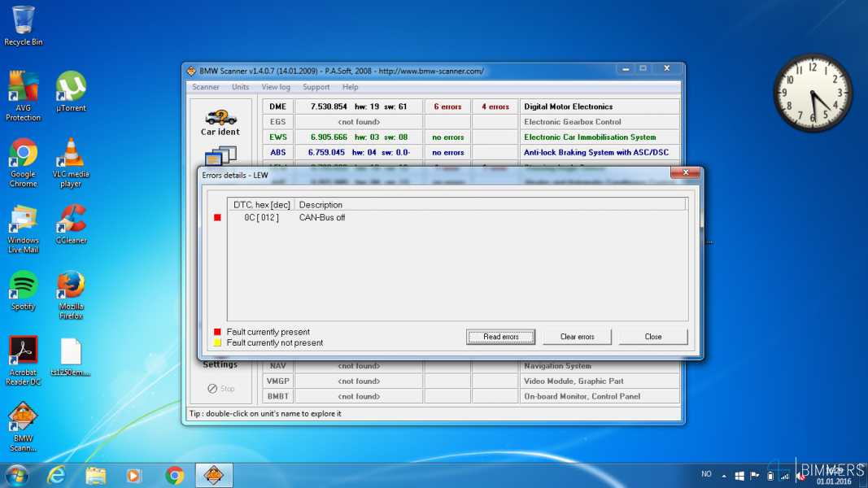Select the ts1250em file on desktop
This screenshot has width=868, height=488.
point(71,357)
